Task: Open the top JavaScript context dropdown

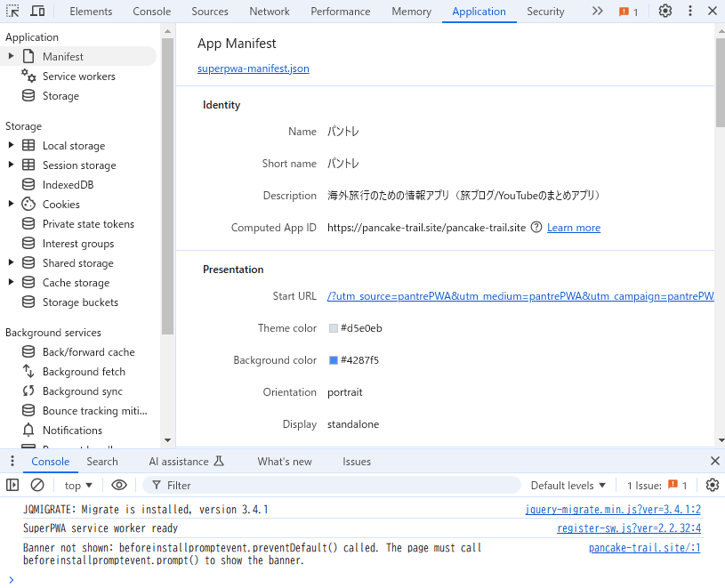Action: (78, 486)
